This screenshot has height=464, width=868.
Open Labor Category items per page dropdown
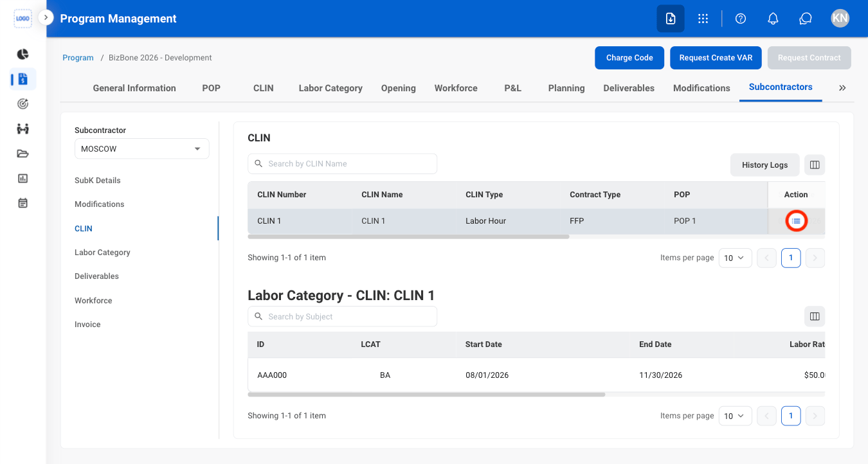[735, 416]
